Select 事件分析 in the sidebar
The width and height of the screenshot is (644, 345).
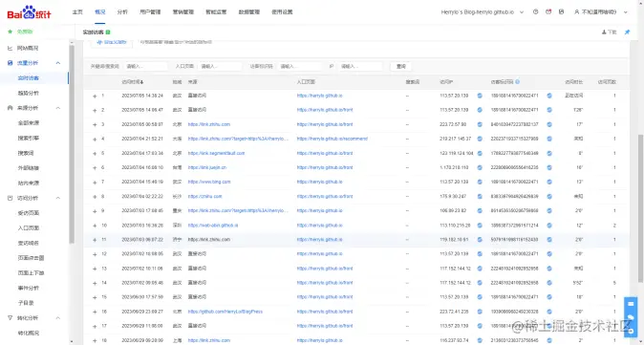29,288
